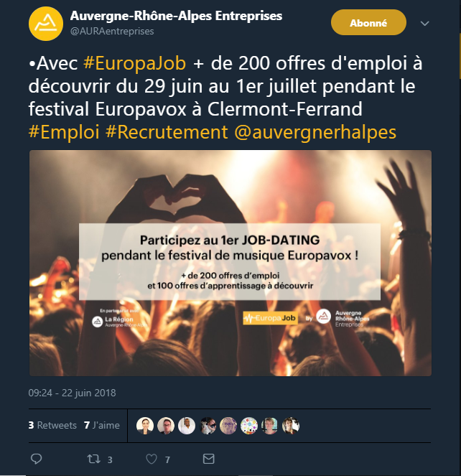Click the first liker's avatar
This screenshot has width=461, height=476.
click(144, 425)
